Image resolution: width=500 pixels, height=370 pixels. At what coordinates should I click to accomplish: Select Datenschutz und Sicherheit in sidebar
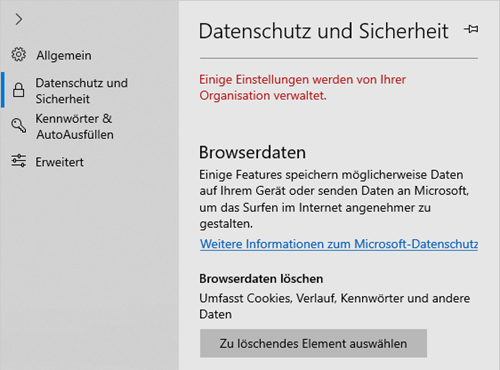pyautogui.click(x=82, y=91)
